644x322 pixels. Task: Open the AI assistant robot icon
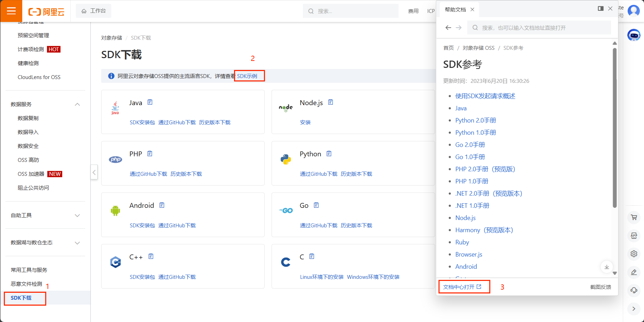pyautogui.click(x=634, y=35)
